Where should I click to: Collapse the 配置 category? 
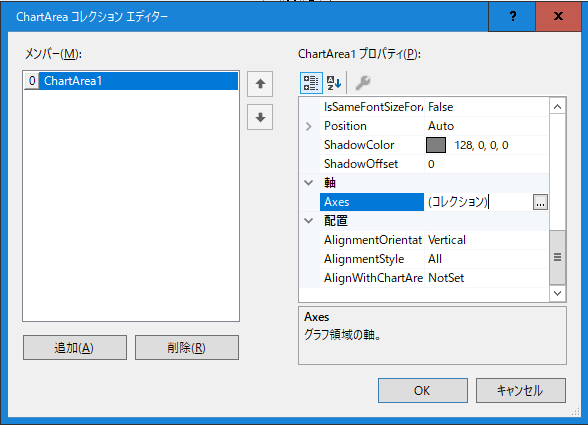[x=309, y=221]
